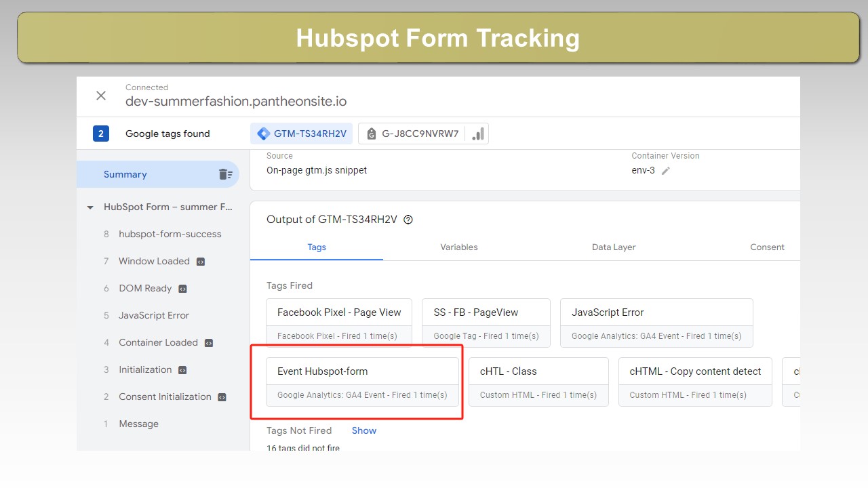Viewport: 868px width, 488px height.
Task: Open the cHTML - Copy content detect card
Action: coord(695,382)
